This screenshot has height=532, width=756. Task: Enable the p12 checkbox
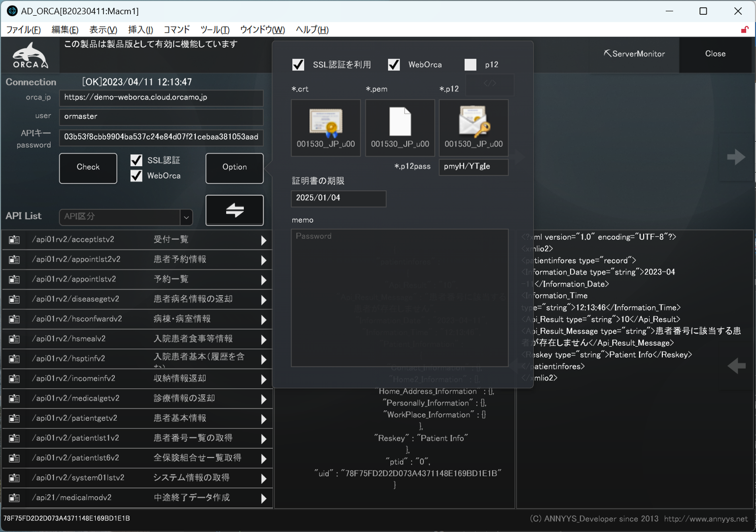(x=471, y=65)
